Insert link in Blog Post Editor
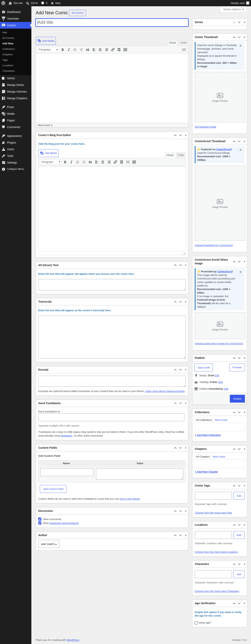Image resolution: width=251 pixels, height=644 pixels. coord(115,162)
